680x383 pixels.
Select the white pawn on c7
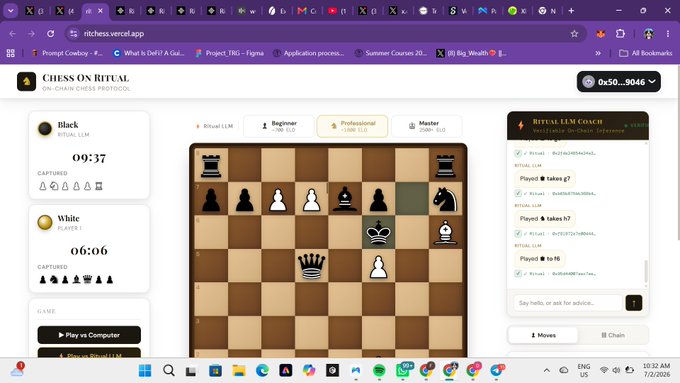click(278, 200)
